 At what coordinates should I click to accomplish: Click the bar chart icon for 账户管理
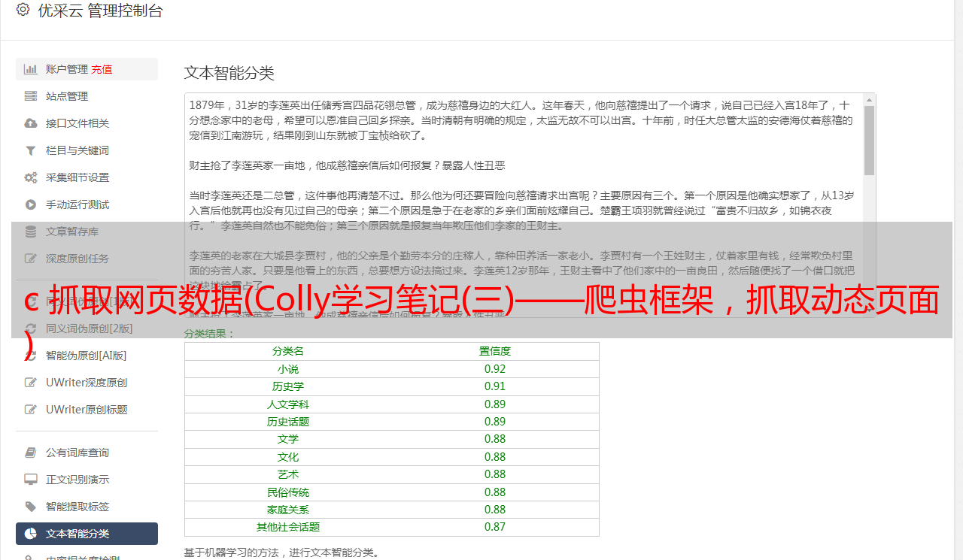[30, 69]
